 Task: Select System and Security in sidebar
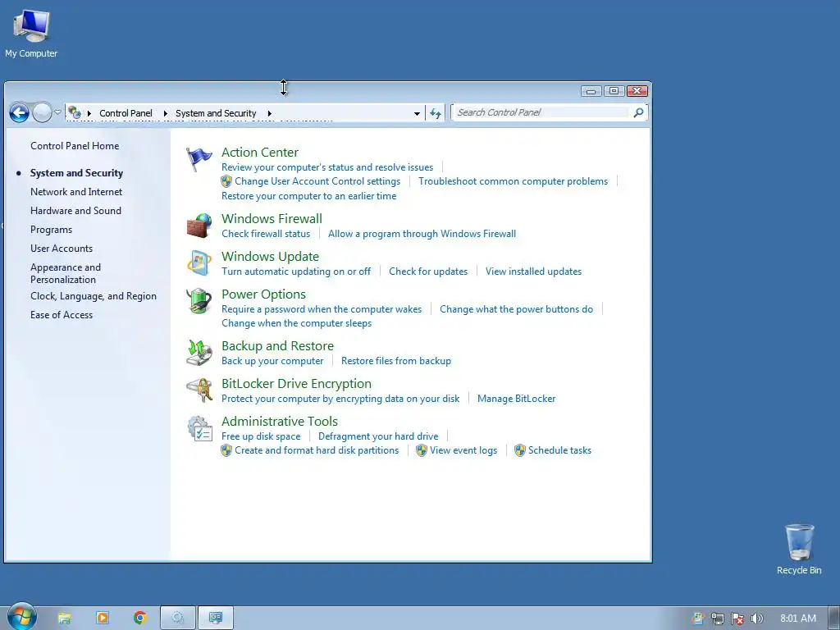tap(76, 173)
